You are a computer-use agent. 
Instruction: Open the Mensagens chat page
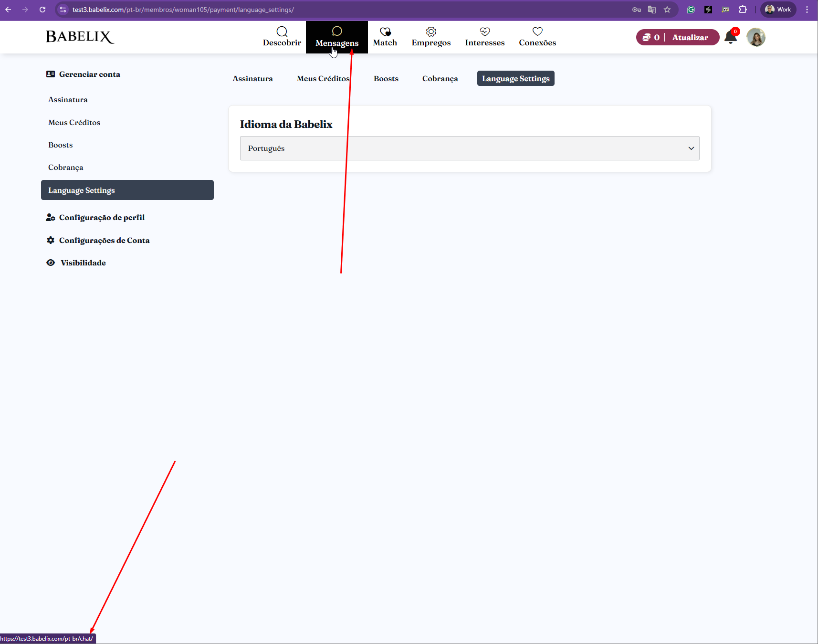click(337, 37)
